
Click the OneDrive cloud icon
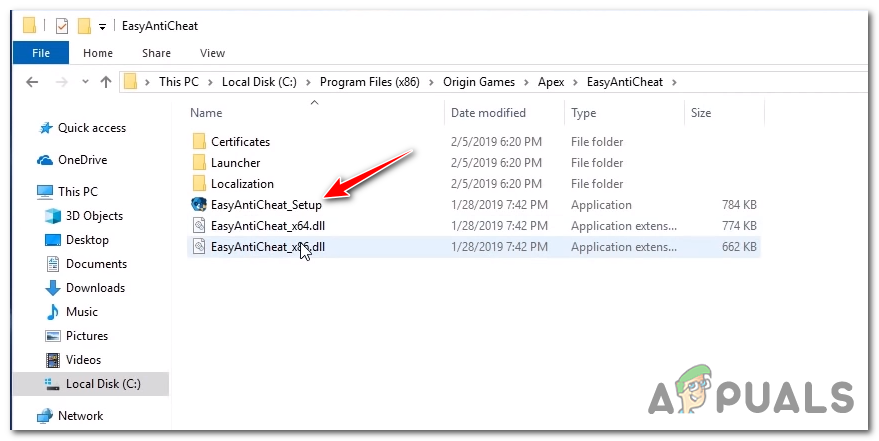(x=45, y=160)
